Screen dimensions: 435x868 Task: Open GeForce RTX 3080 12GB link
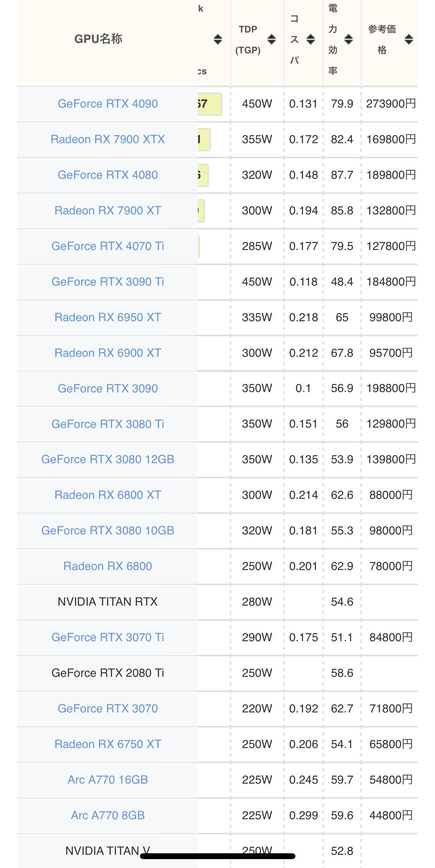click(x=108, y=459)
